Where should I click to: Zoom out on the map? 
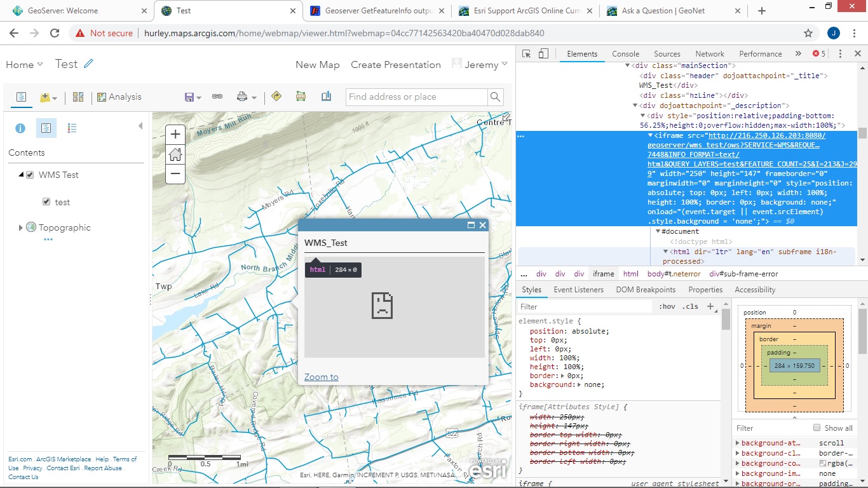click(175, 173)
